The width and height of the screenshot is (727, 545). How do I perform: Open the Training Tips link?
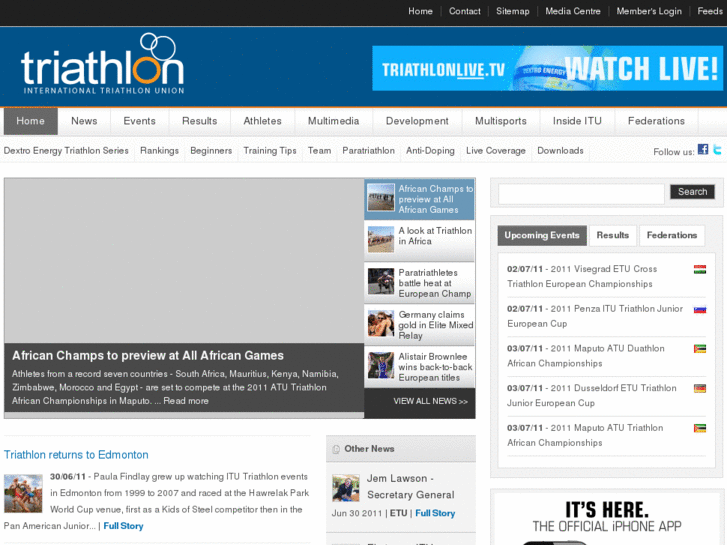tap(270, 151)
